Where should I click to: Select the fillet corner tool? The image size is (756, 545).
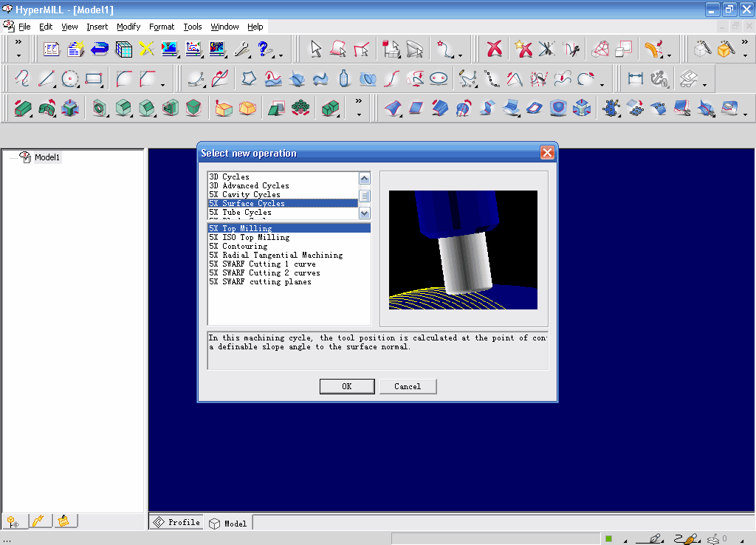[x=124, y=78]
